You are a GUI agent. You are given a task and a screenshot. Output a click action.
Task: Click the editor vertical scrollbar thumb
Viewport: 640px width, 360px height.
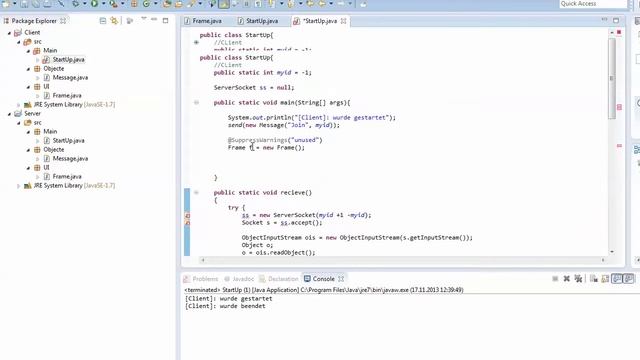[x=612, y=78]
